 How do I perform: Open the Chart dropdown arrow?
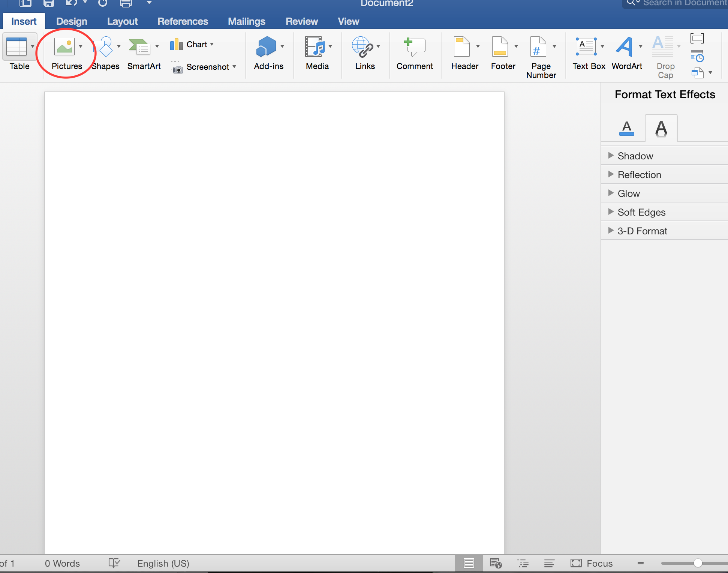coord(212,44)
